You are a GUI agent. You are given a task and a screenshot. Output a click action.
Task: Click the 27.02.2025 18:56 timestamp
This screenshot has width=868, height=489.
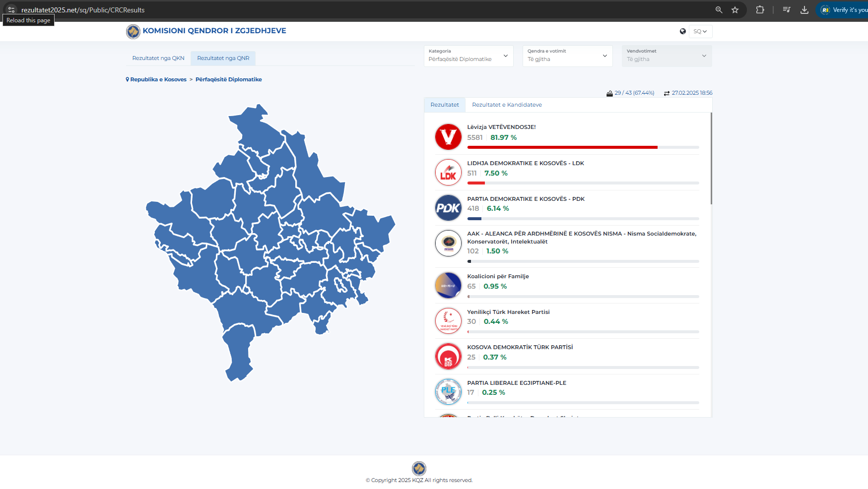point(692,93)
